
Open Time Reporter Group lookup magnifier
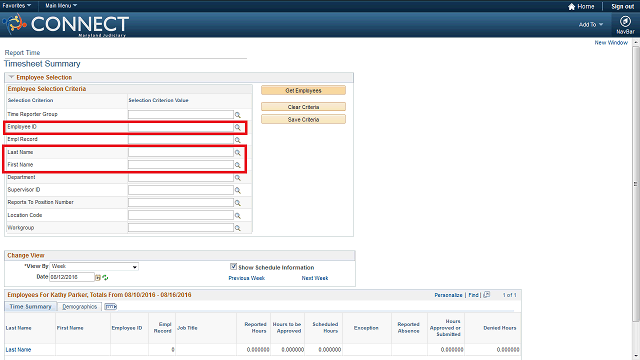(238, 115)
